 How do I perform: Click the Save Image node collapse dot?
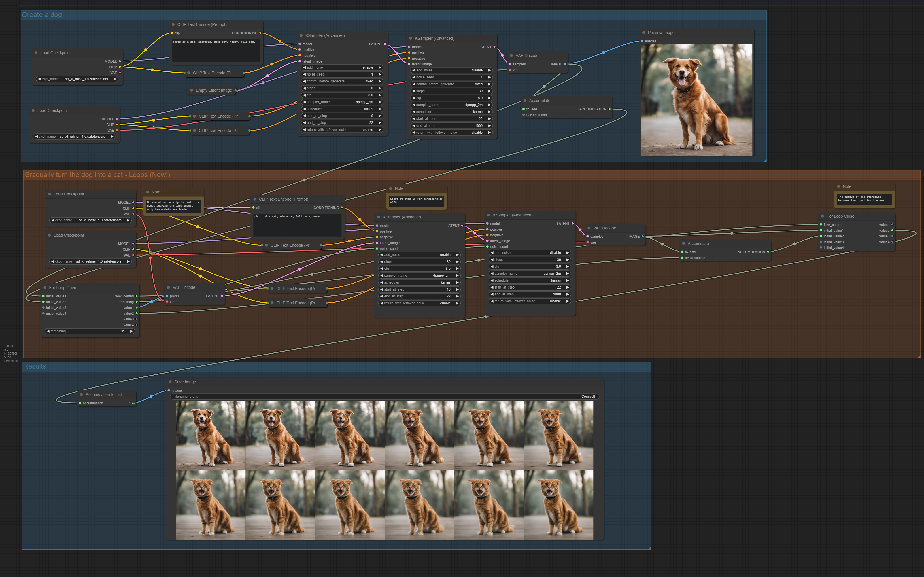pyautogui.click(x=170, y=382)
